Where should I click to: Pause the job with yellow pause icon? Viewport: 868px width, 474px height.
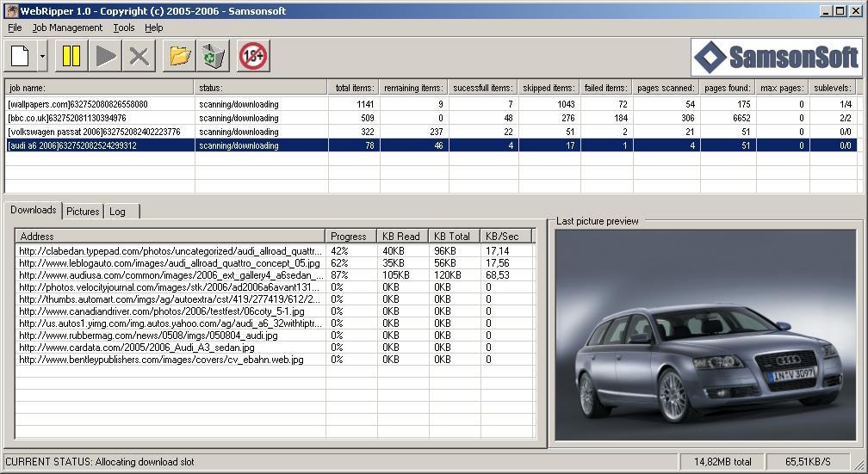pos(71,56)
